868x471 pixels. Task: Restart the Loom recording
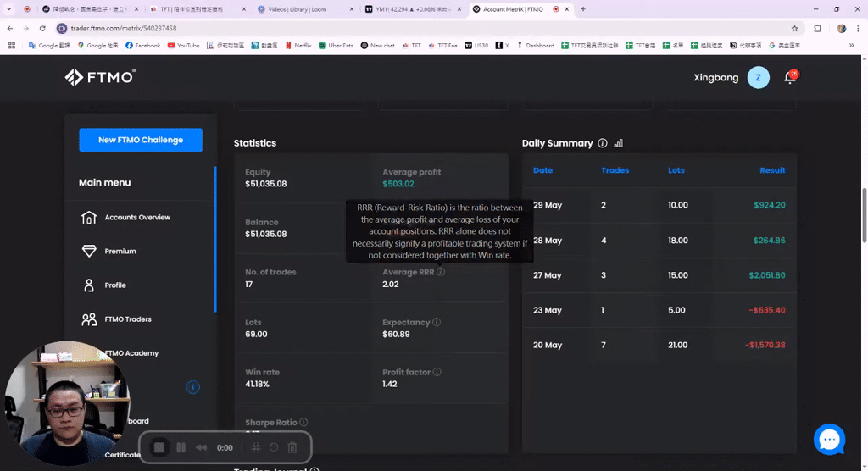[274, 447]
